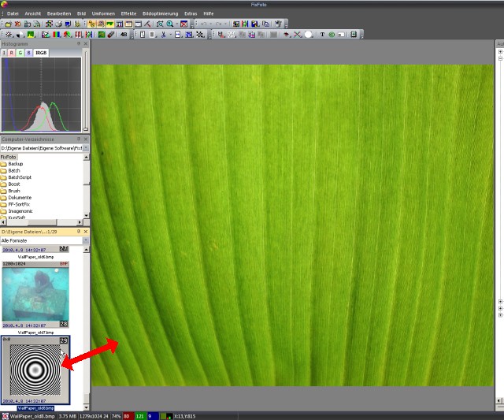Collapse the minus node in right panel
Image resolution: width=504 pixels, height=420 pixels.
pos(501,58)
